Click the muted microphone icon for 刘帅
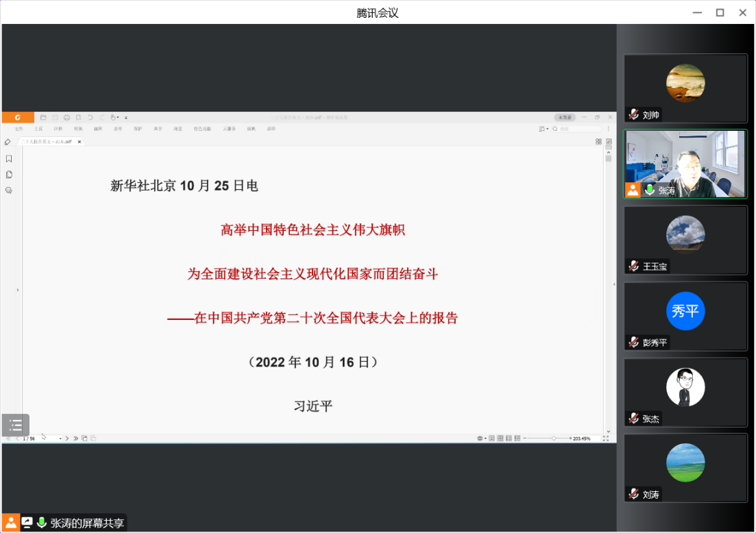The image size is (756, 533). tap(634, 114)
